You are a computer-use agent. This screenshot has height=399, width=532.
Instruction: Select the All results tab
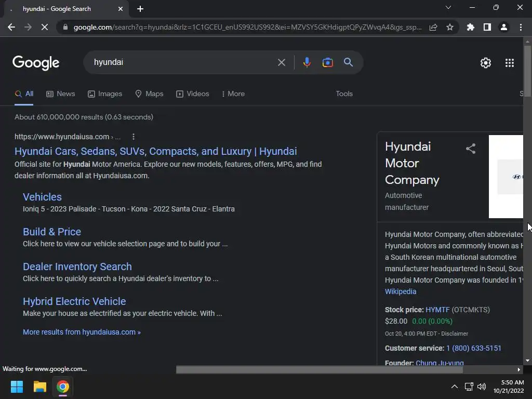[x=24, y=94]
